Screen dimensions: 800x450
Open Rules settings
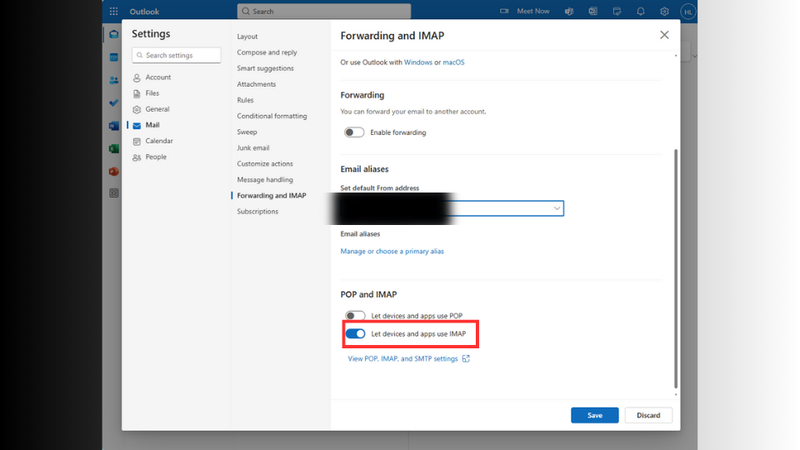pyautogui.click(x=245, y=100)
